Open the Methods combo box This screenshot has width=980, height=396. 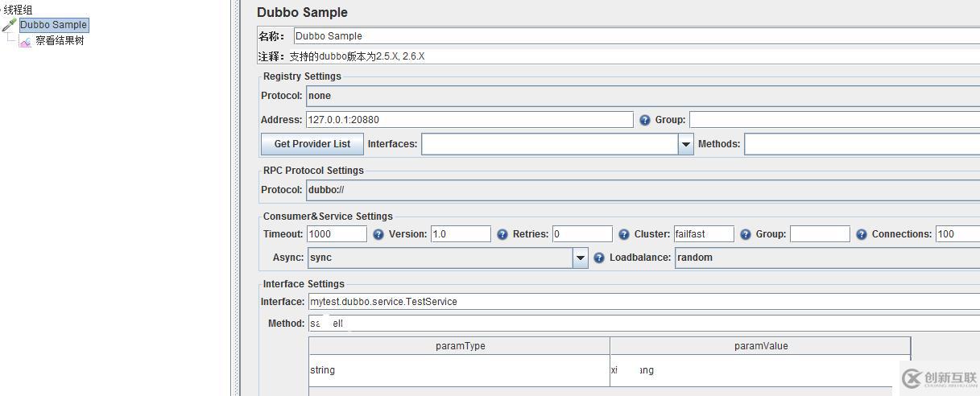point(862,144)
